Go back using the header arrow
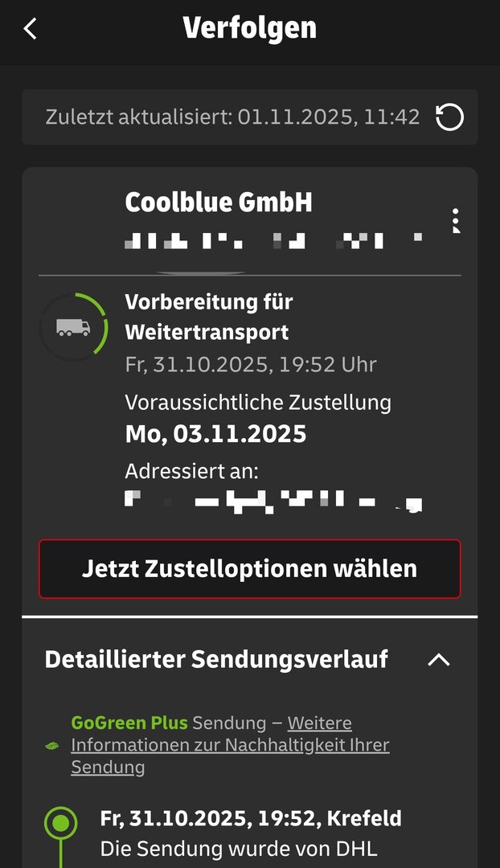500x868 pixels. coord(31,28)
